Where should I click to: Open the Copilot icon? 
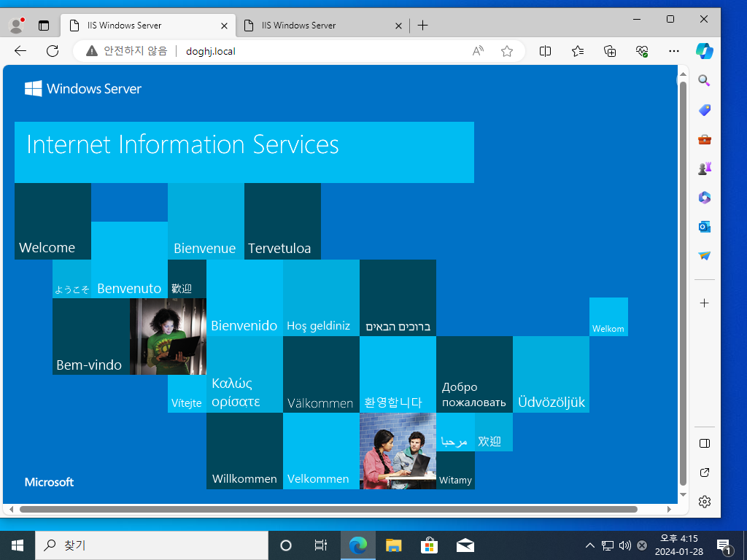[x=704, y=51]
